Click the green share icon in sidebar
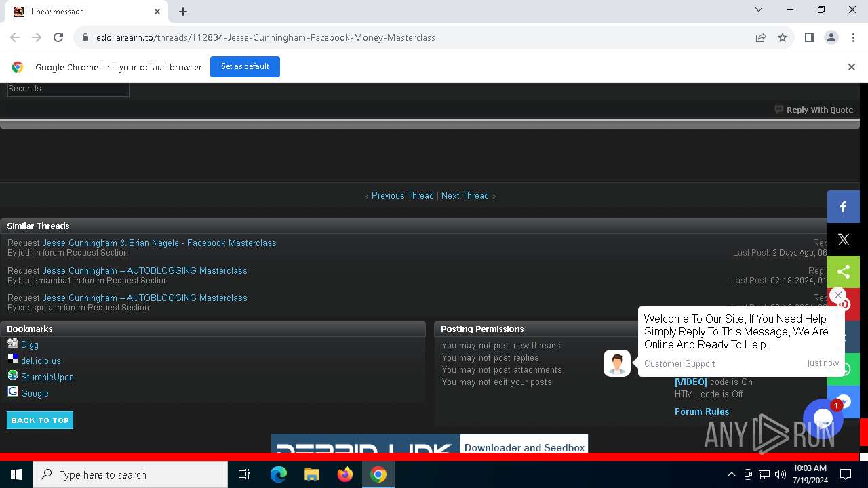The width and height of the screenshot is (868, 488). click(x=844, y=272)
